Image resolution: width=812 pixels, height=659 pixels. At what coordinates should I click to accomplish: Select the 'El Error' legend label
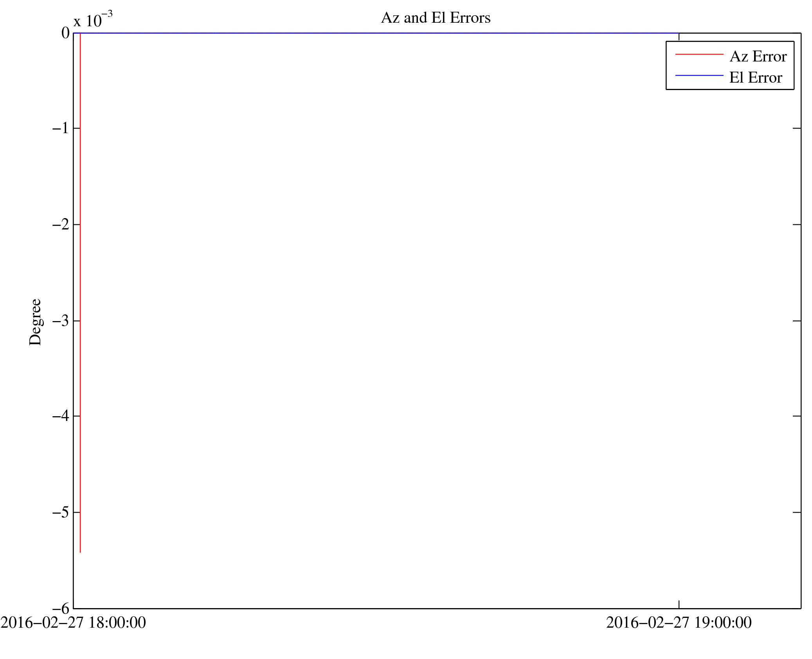755,78
